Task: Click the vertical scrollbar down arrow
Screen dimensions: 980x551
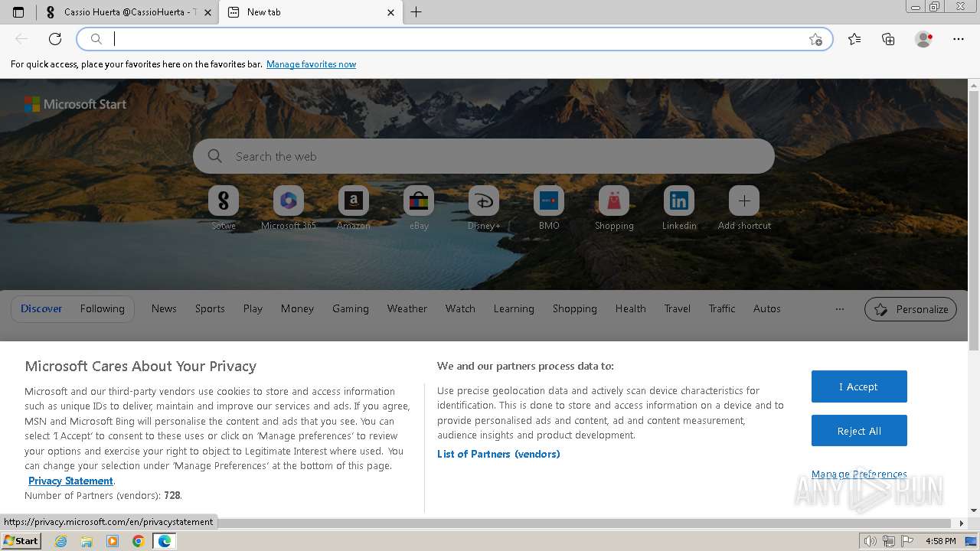Action: point(974,510)
